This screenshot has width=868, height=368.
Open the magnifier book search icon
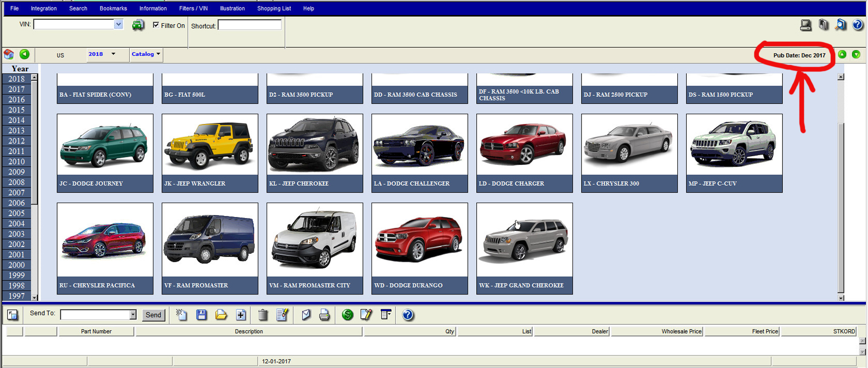point(840,25)
